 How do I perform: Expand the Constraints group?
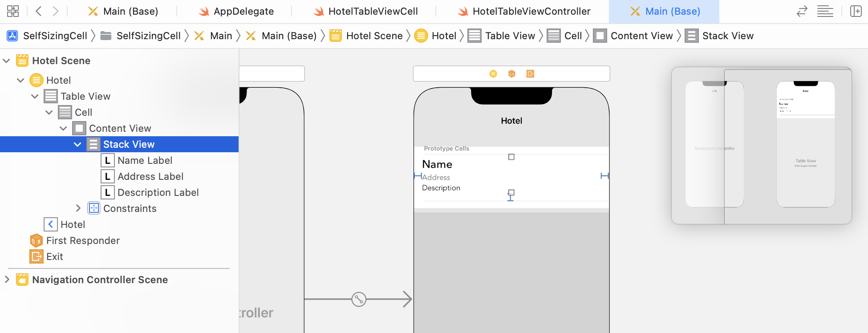(x=78, y=208)
